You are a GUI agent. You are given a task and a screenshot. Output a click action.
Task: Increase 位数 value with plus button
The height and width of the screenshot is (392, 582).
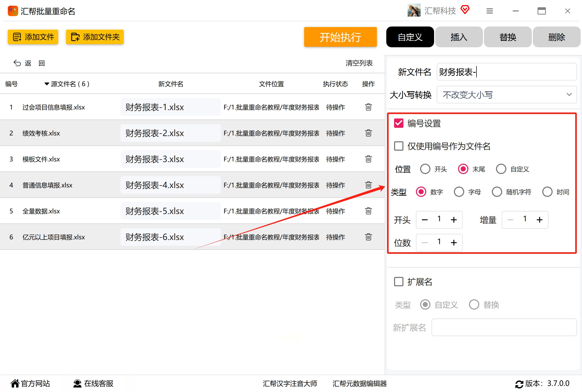(x=454, y=243)
